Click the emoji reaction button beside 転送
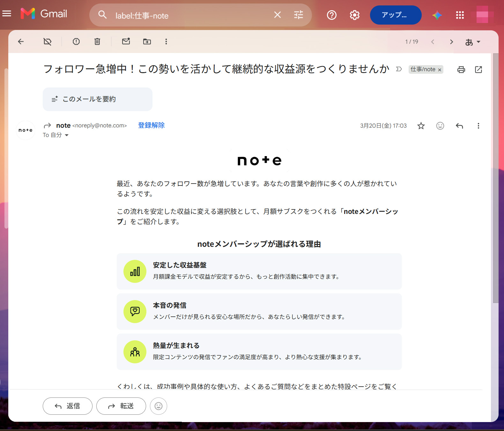Screen dimensions: 504x431 159,406
